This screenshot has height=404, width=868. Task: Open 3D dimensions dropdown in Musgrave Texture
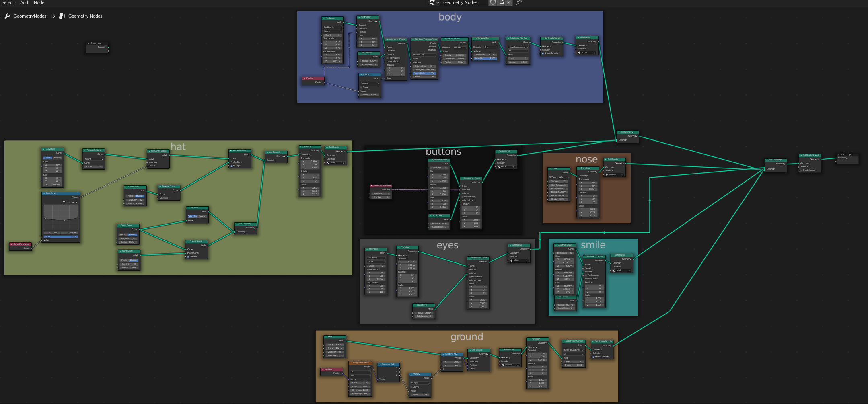point(360,371)
